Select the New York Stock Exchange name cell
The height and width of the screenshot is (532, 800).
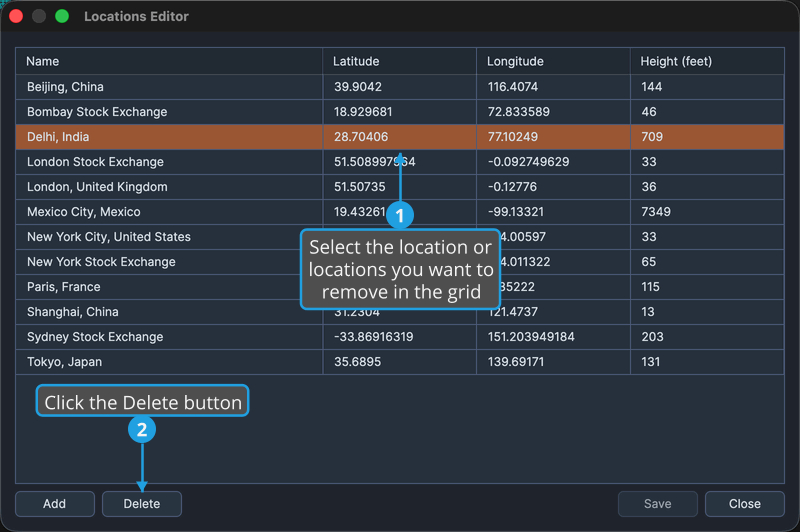coord(169,262)
